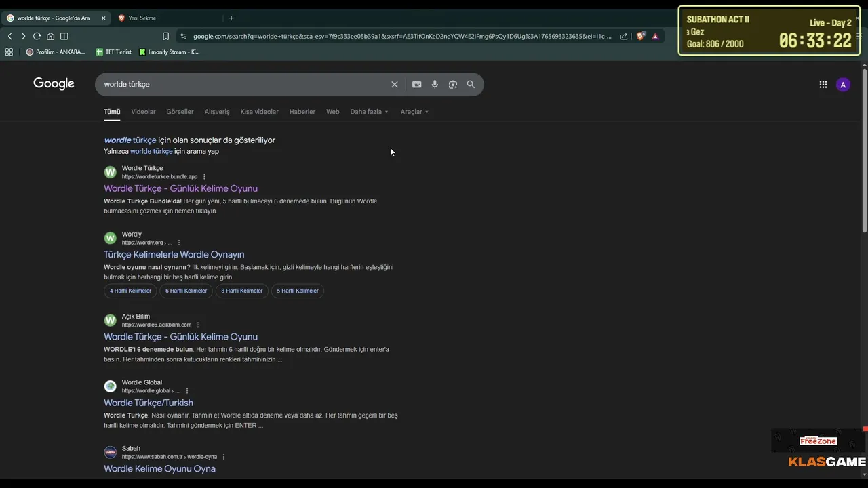Screen dimensions: 868x488
Task: Open three-dot menu beside wordleturkce.bundle.app
Action: (x=204, y=177)
